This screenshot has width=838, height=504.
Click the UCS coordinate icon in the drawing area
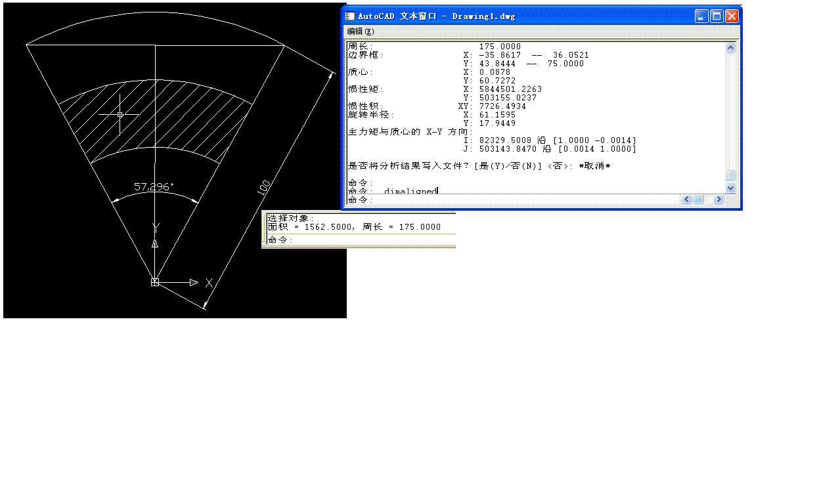tap(155, 282)
